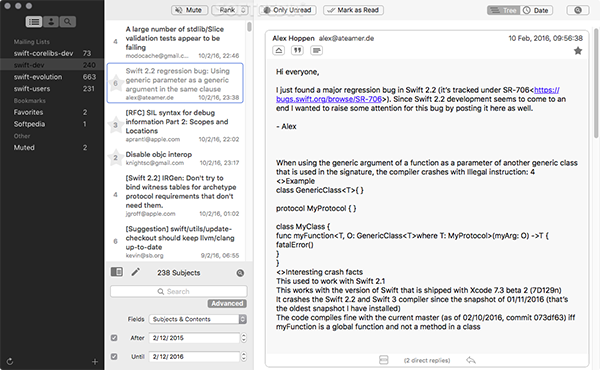Image resolution: width=600 pixels, height=370 pixels.
Task: Click star rank badge on Swift 2.2 regression thread
Action: pos(115,83)
